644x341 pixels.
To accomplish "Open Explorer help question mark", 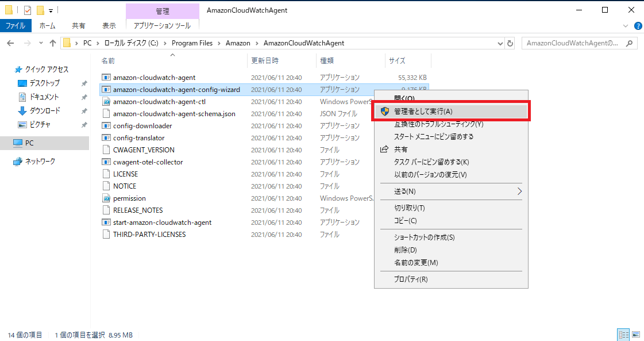I will tap(638, 26).
